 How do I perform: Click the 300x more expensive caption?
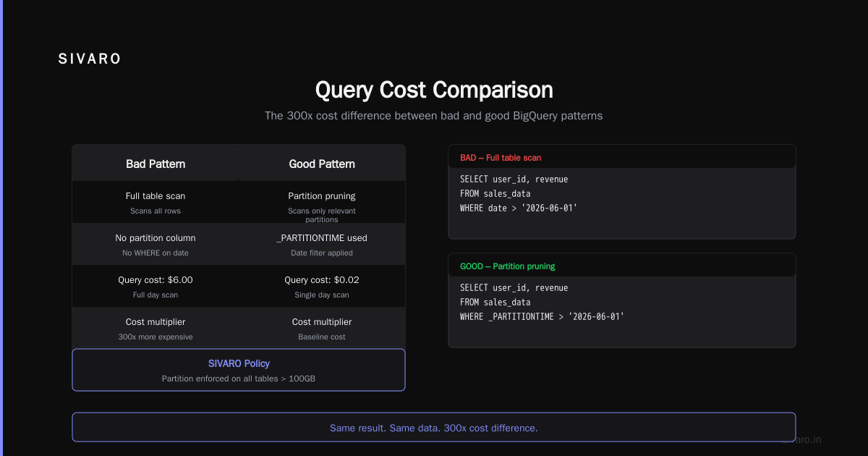pyautogui.click(x=156, y=337)
